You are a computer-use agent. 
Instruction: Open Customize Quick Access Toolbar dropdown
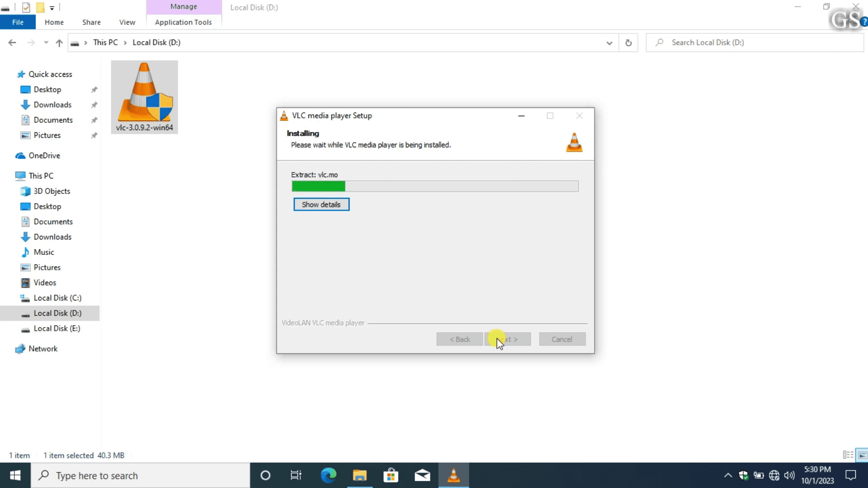point(52,8)
